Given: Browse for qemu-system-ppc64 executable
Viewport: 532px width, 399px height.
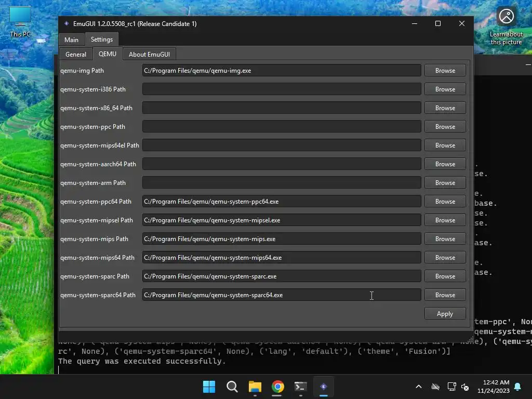Looking at the screenshot, I should tap(445, 202).
